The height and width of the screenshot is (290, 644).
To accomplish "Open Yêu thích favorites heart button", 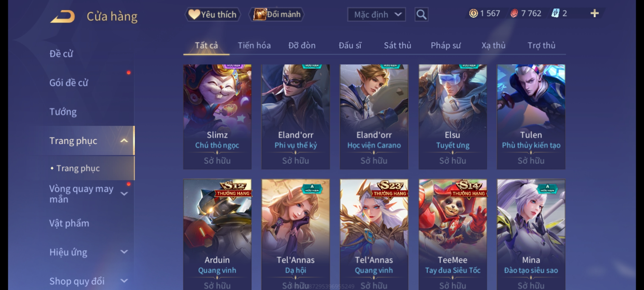I will pyautogui.click(x=213, y=15).
